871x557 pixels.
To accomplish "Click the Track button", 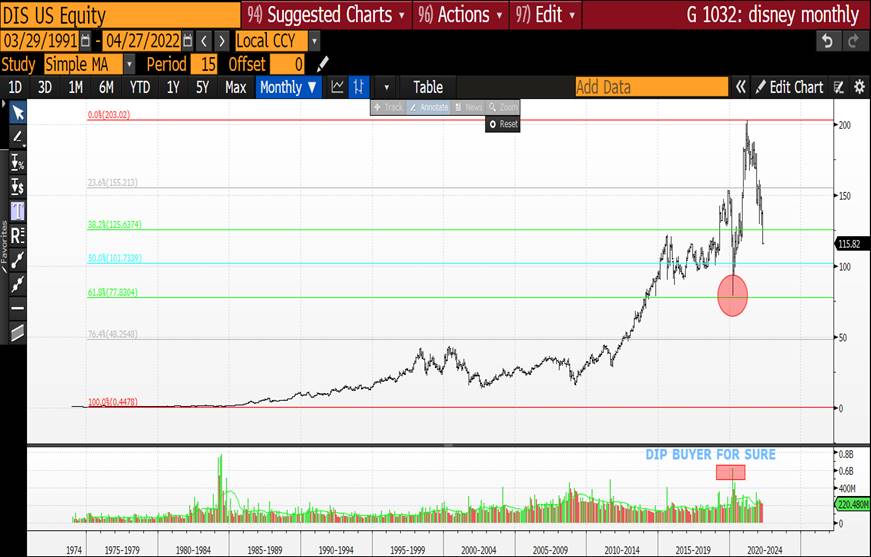I will (x=388, y=107).
